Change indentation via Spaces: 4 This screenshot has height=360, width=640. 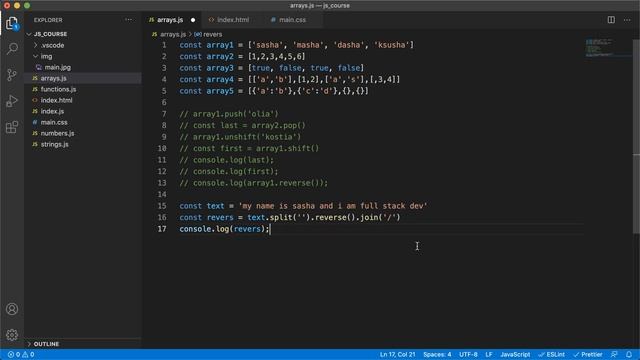tap(437, 354)
